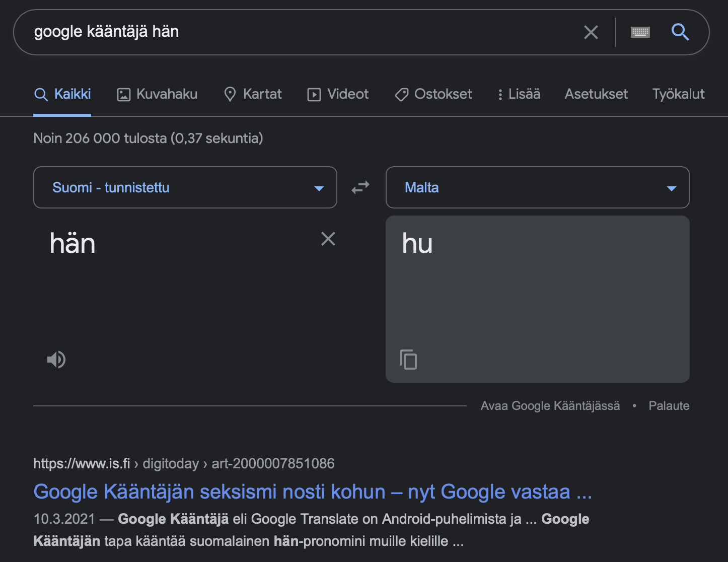Clear the search query with the X icon
Screen dimensions: 728x562
click(591, 33)
